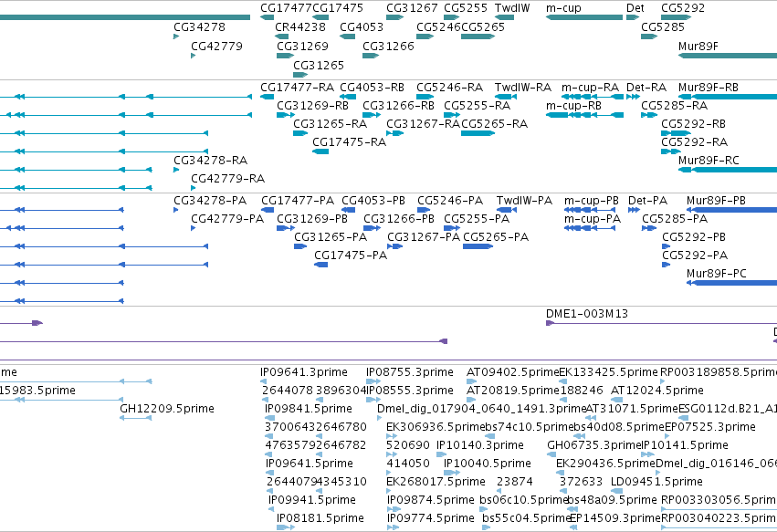Image resolution: width=777 pixels, height=532 pixels.
Task: Select the TwdlW-PA protein label
Action: pyautogui.click(x=524, y=201)
